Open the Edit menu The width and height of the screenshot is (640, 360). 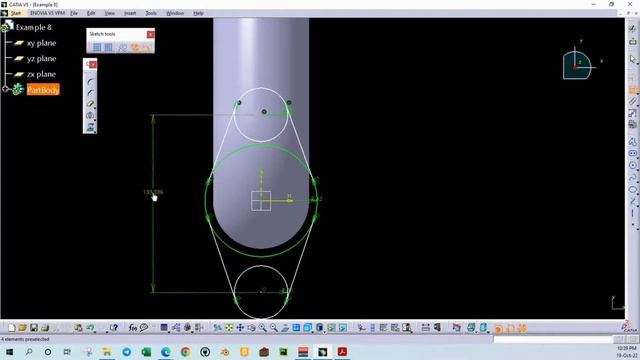91,13
